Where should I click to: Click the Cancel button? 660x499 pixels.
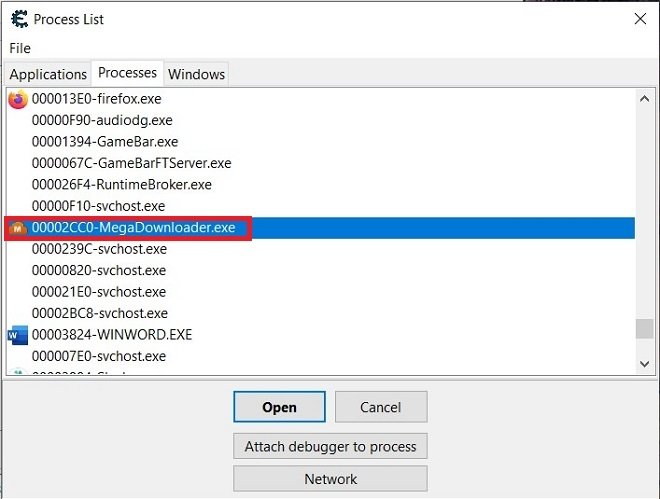click(x=381, y=407)
